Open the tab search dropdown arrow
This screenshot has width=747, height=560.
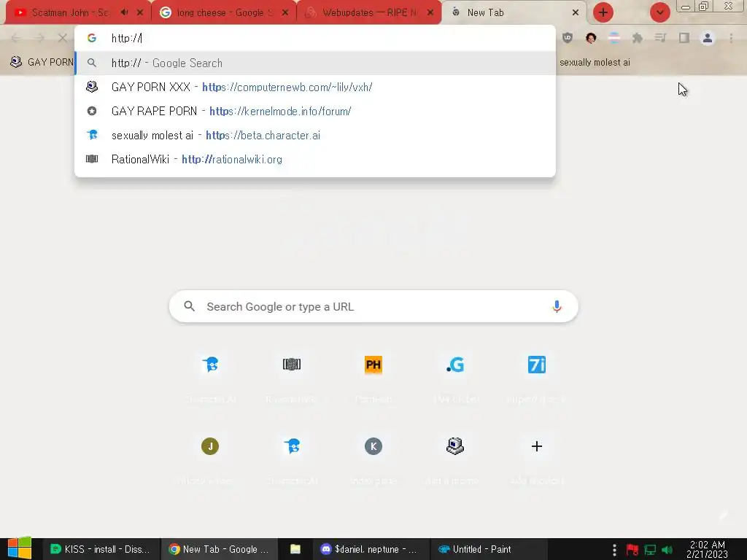tap(659, 13)
